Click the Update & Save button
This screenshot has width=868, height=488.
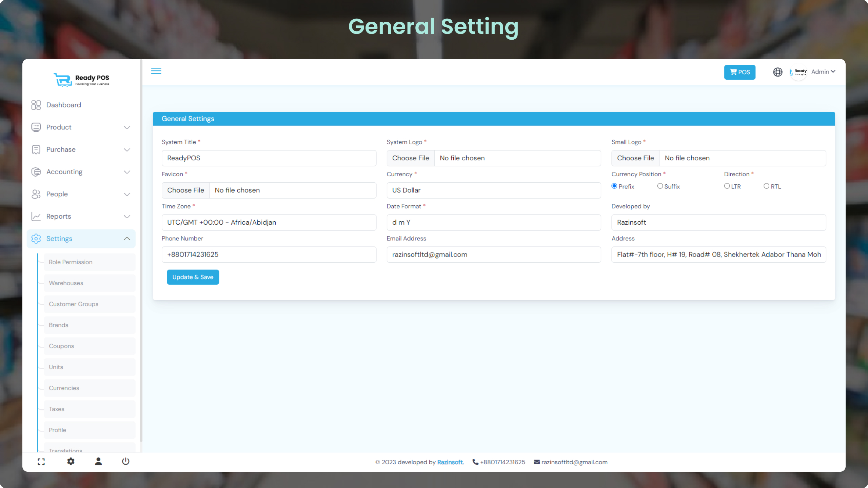click(x=193, y=277)
